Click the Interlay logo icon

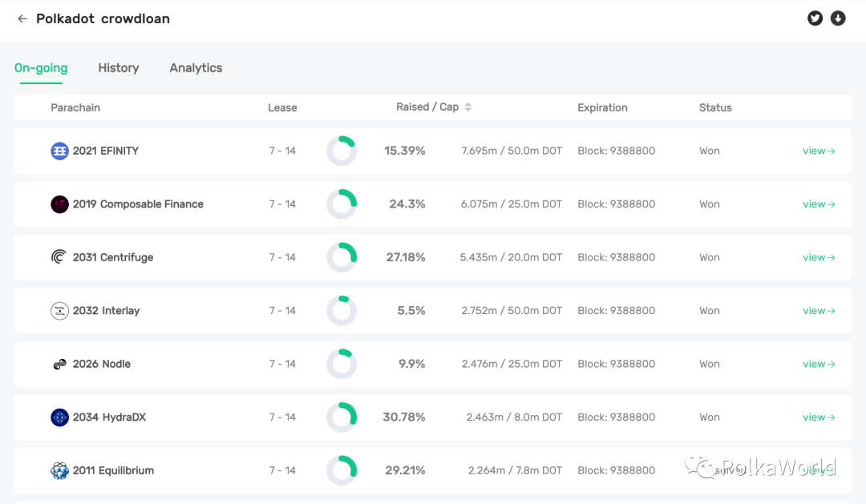tap(59, 311)
